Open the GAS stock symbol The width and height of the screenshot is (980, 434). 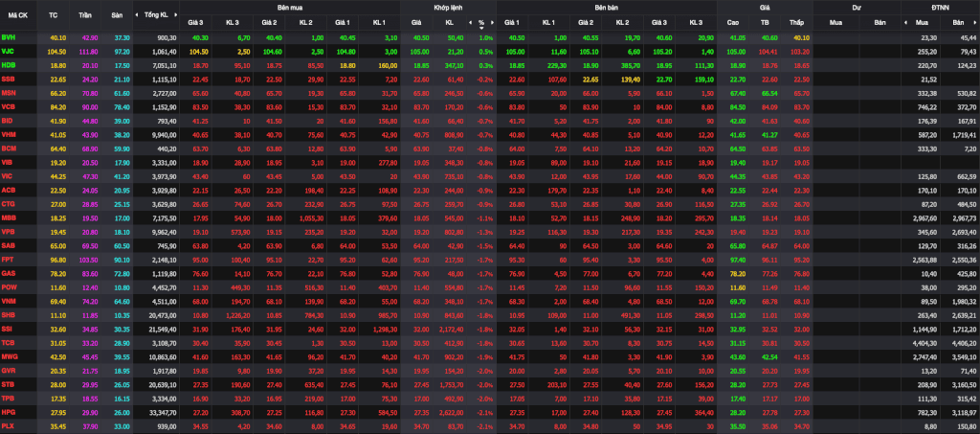[x=9, y=273]
